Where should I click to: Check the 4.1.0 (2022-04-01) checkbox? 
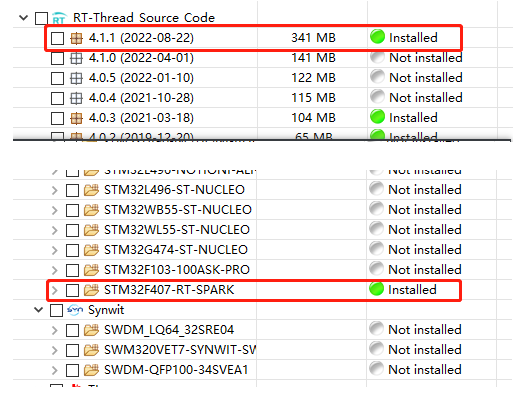tap(57, 58)
